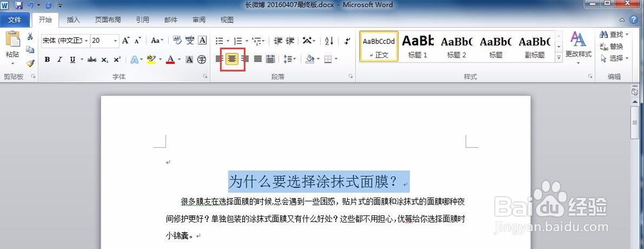
Task: Click the Character Border icon
Action: 202,40
